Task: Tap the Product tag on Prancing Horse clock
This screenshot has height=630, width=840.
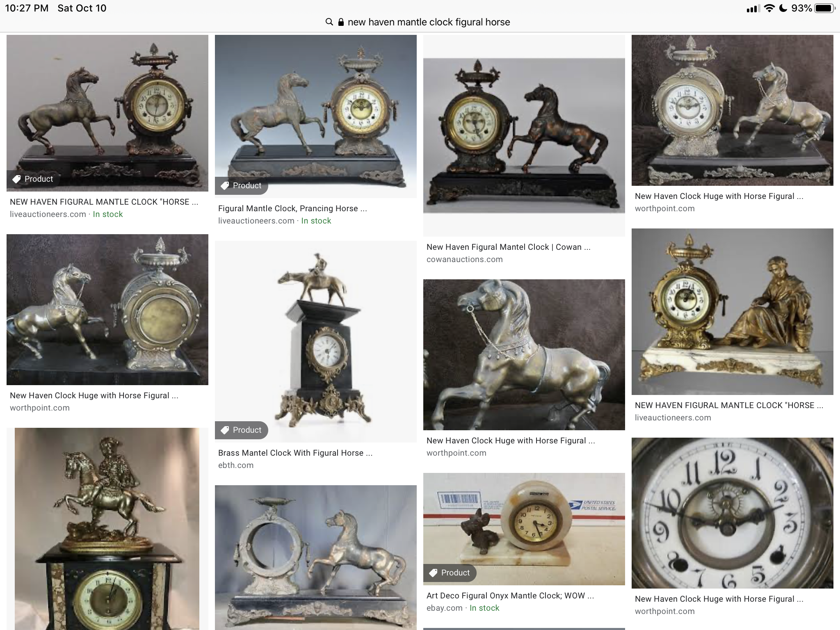Action: (x=242, y=185)
